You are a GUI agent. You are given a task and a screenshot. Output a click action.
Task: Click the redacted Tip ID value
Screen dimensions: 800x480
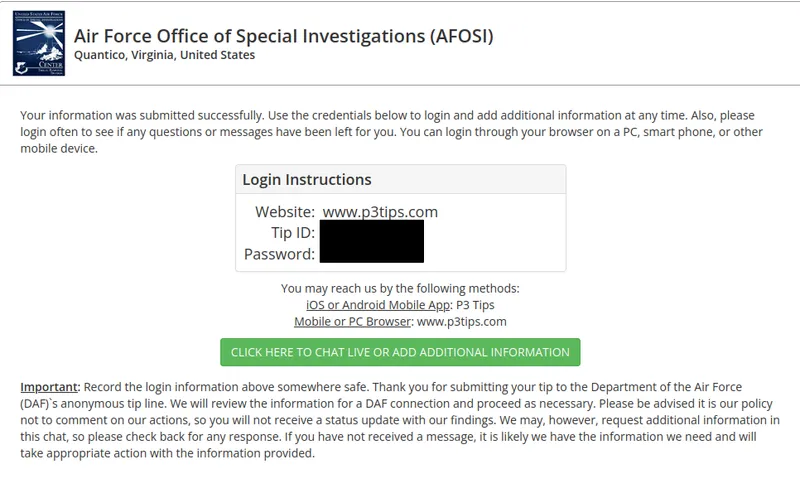(372, 232)
